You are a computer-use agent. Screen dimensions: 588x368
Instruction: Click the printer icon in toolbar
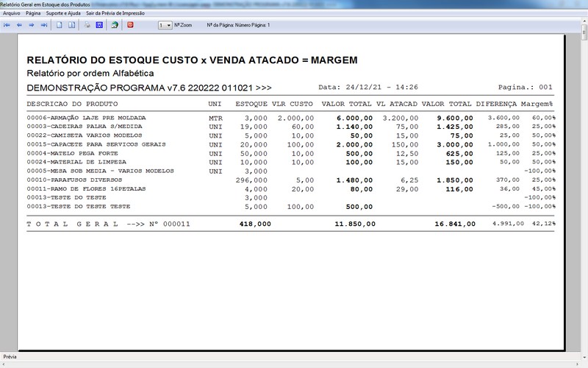click(x=87, y=25)
